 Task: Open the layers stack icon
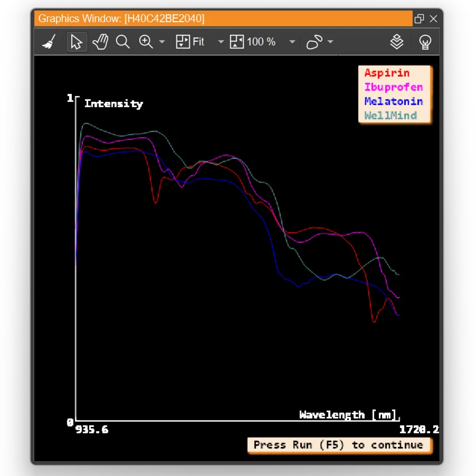tap(397, 42)
